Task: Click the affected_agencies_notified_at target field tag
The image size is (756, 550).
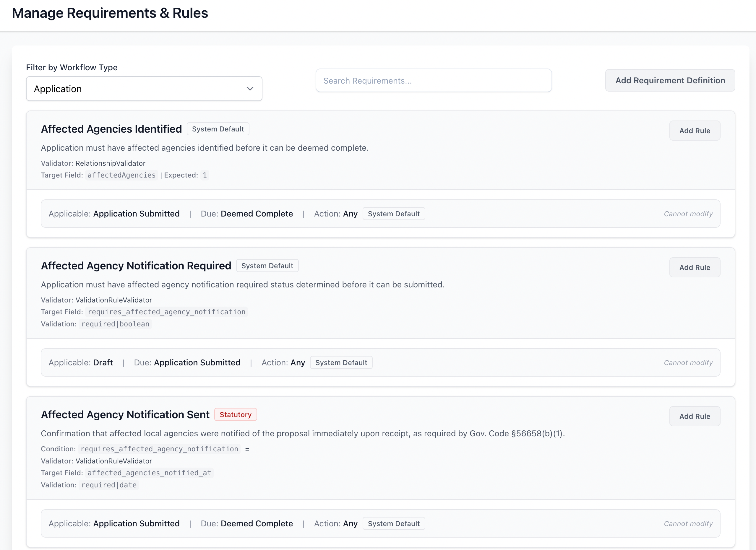Action: pos(149,473)
